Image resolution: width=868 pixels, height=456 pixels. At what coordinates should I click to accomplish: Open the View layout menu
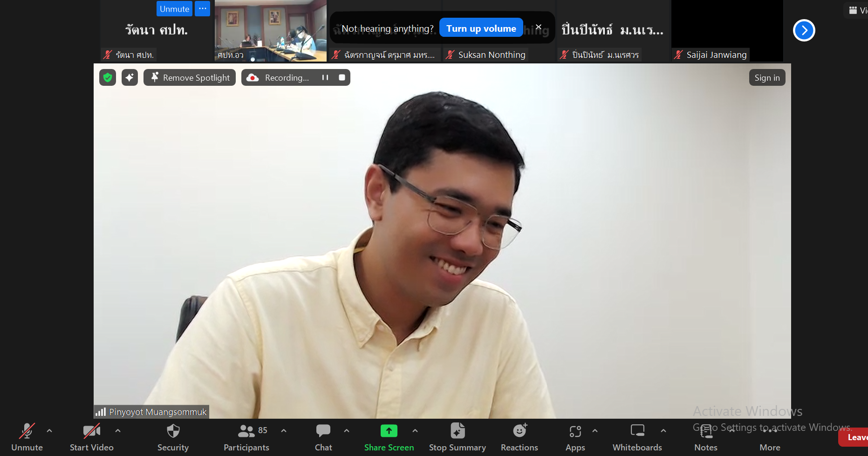[856, 10]
